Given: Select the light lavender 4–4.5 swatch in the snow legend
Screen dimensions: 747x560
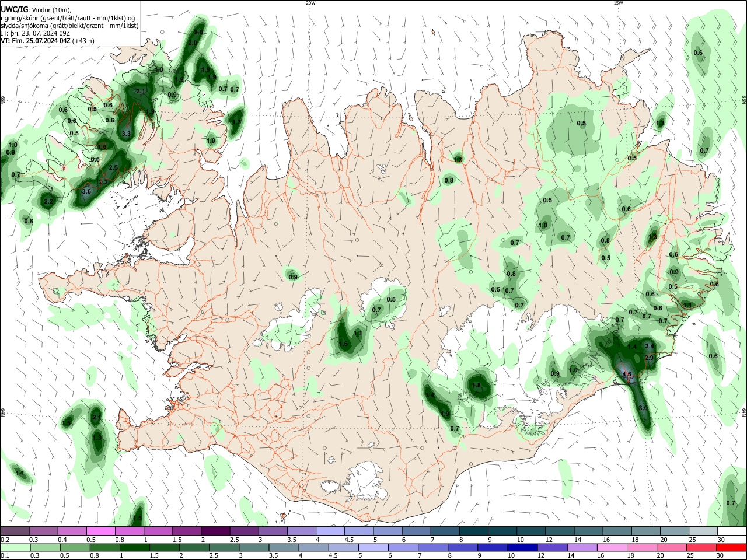Looking at the screenshot, I should point(330,531).
